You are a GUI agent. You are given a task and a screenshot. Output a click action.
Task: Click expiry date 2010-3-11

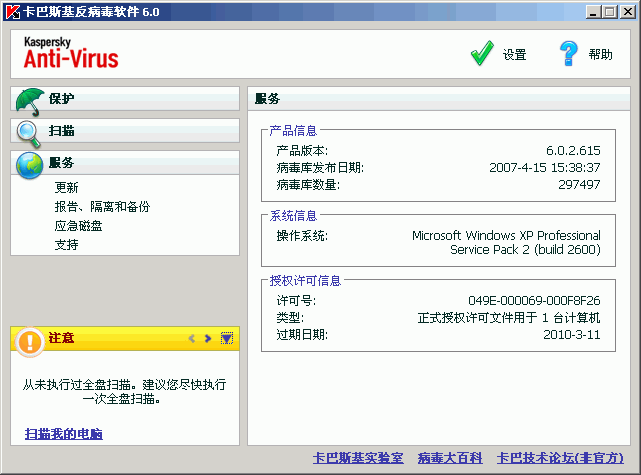tap(572, 335)
